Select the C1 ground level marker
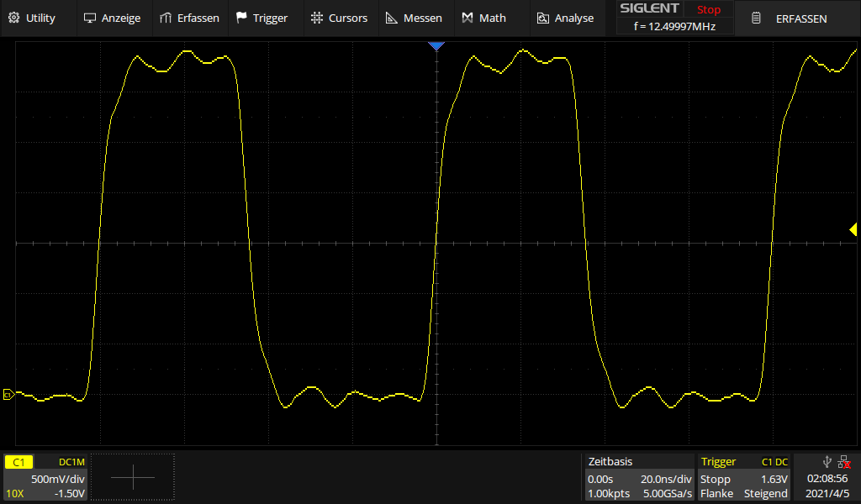 (8, 394)
